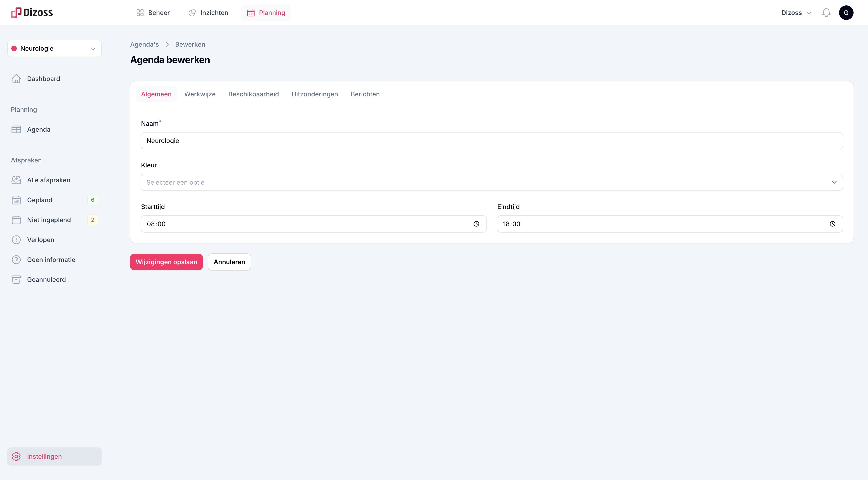Open Alle afspraken inbox icon
Screen dimensions: 868x480
click(x=16, y=180)
